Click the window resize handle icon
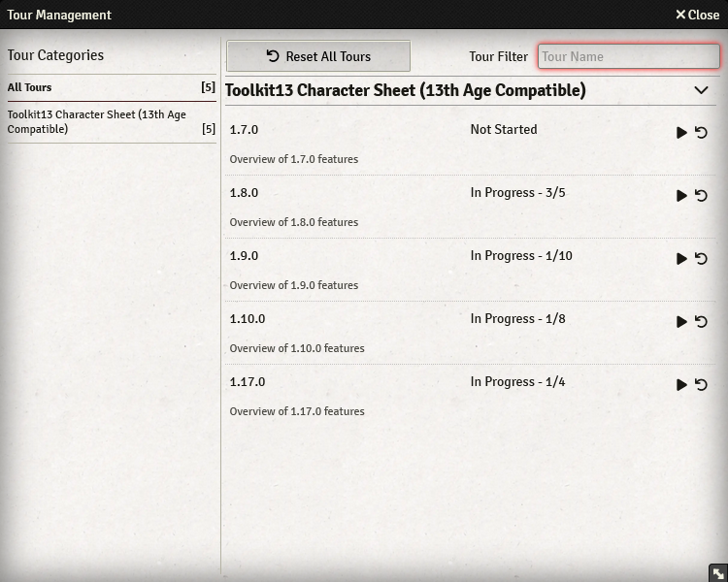This screenshot has height=582, width=728. [718, 573]
